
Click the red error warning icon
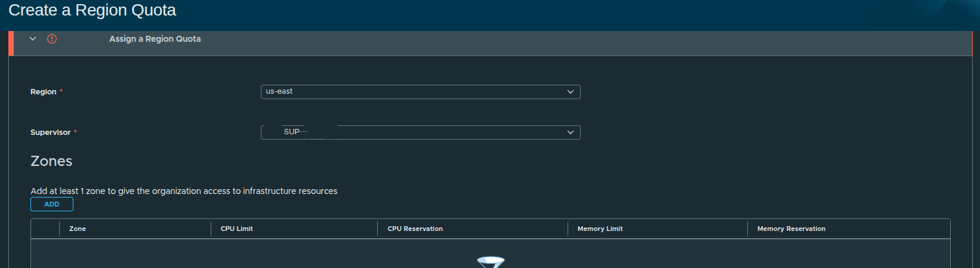(x=52, y=39)
